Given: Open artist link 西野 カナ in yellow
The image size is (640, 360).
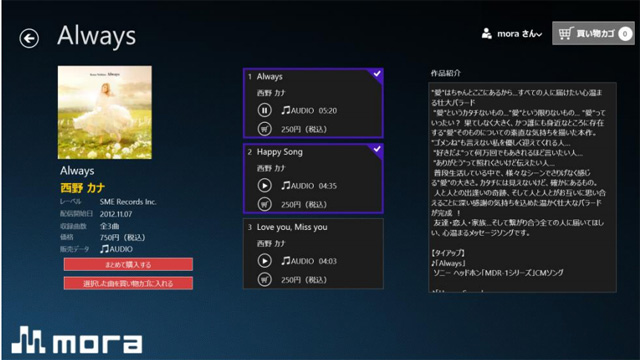Looking at the screenshot, I should [83, 188].
